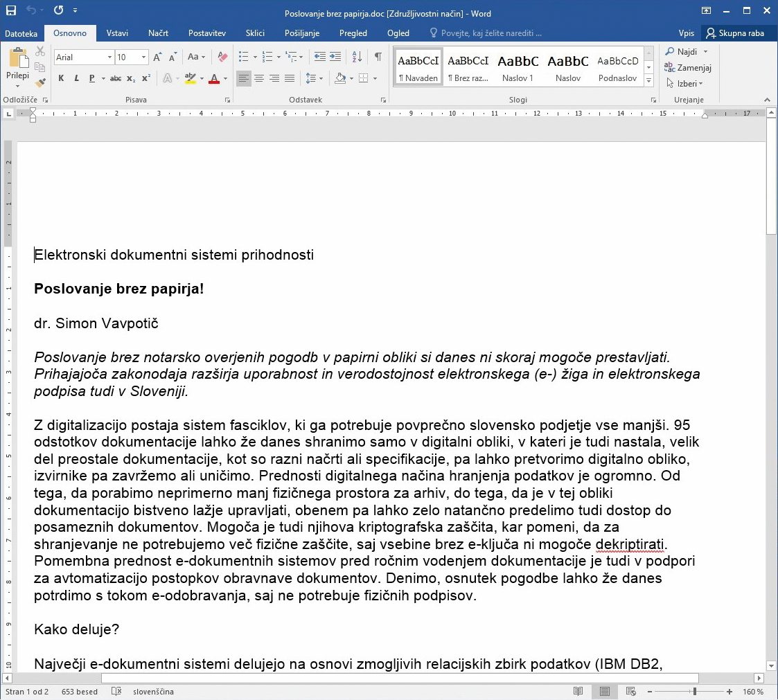Switch to Web Layout view
778x700 pixels.
[630, 692]
